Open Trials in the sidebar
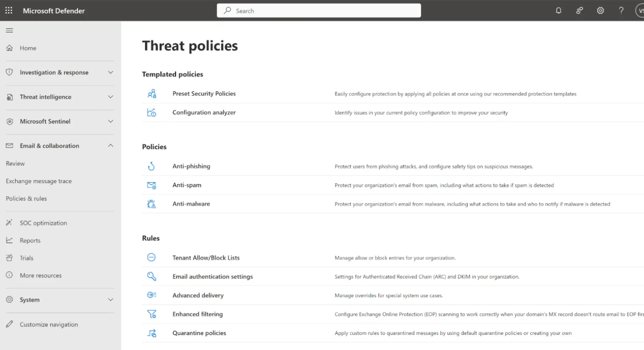 point(26,258)
